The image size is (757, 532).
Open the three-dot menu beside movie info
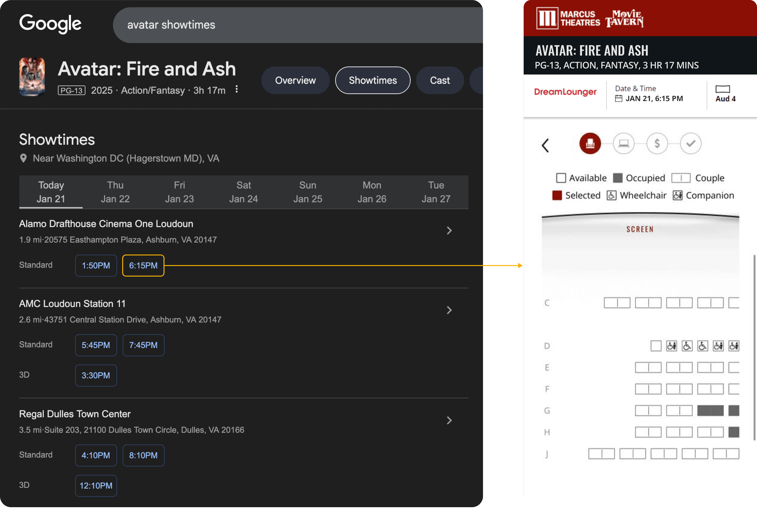(x=236, y=89)
